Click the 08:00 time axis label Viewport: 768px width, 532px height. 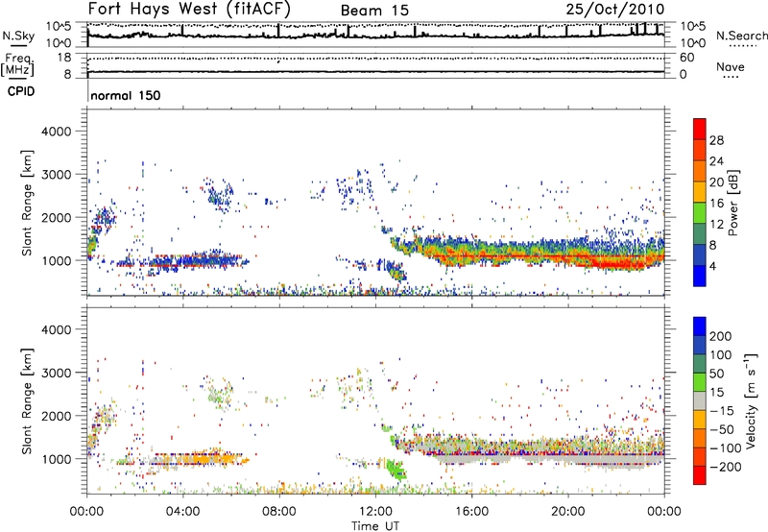click(279, 512)
